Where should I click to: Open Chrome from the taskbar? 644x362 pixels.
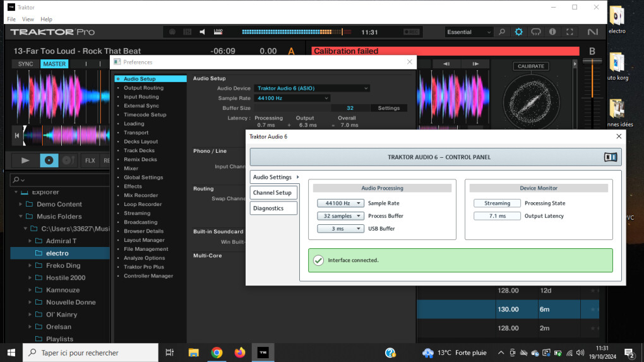[217, 353]
